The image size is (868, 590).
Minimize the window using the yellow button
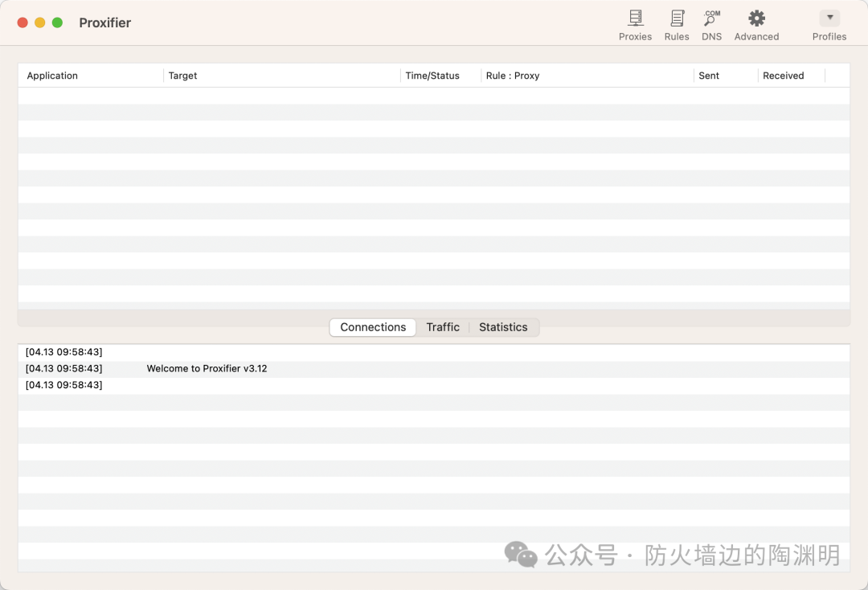coord(40,23)
